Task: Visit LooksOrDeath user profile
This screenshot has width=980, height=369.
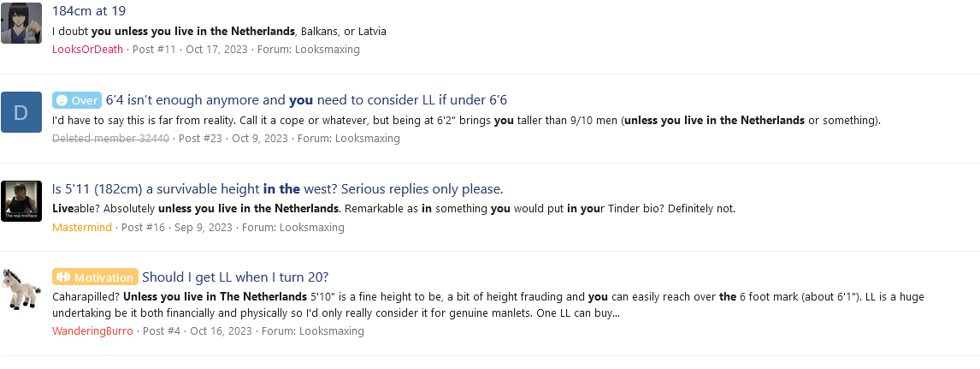Action: (87, 50)
